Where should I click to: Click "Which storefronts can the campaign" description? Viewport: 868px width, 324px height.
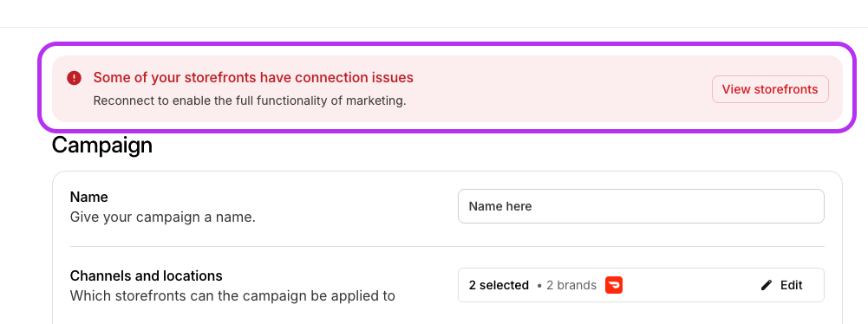[232, 295]
